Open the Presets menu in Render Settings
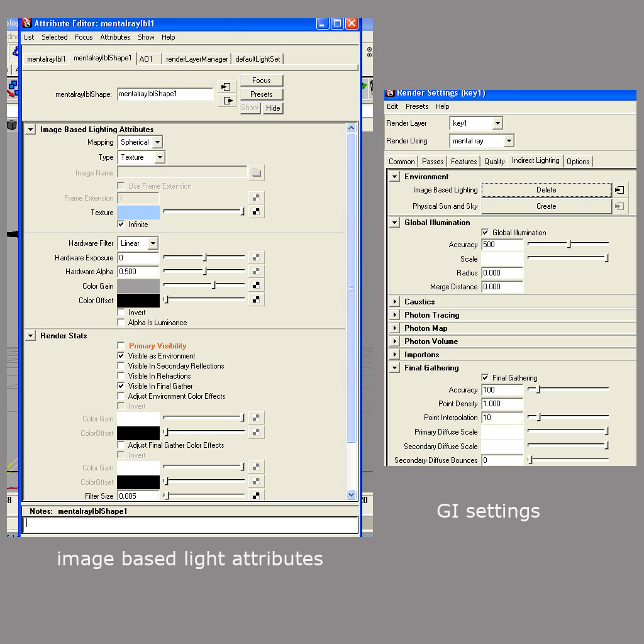Viewport: 644px width, 644px height. coord(417,106)
